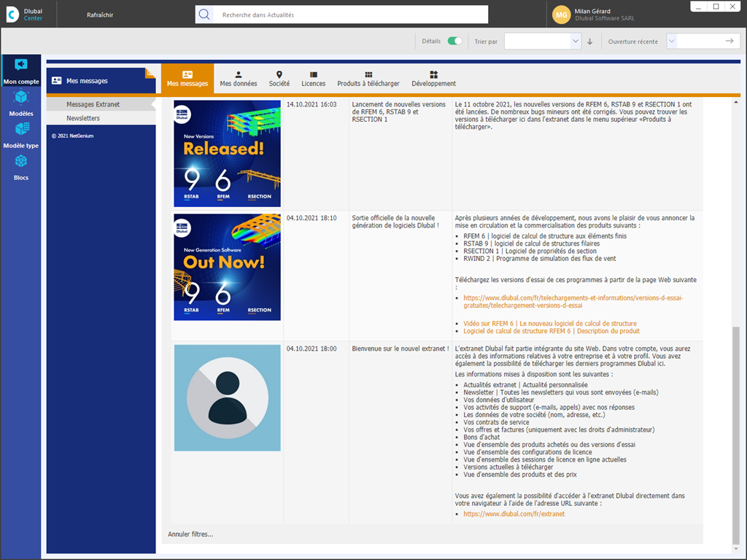Switch to the Mes données tab
Screen dimensions: 747x560
[239, 79]
